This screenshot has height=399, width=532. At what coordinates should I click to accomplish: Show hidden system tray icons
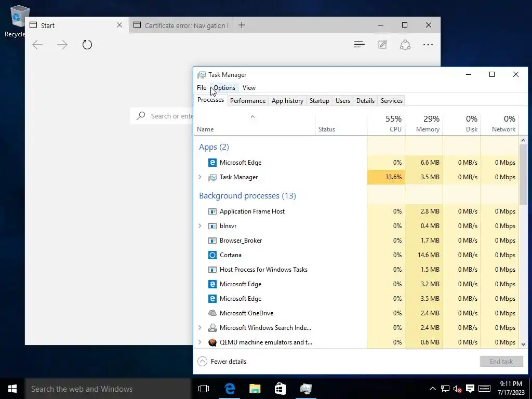[433, 389]
